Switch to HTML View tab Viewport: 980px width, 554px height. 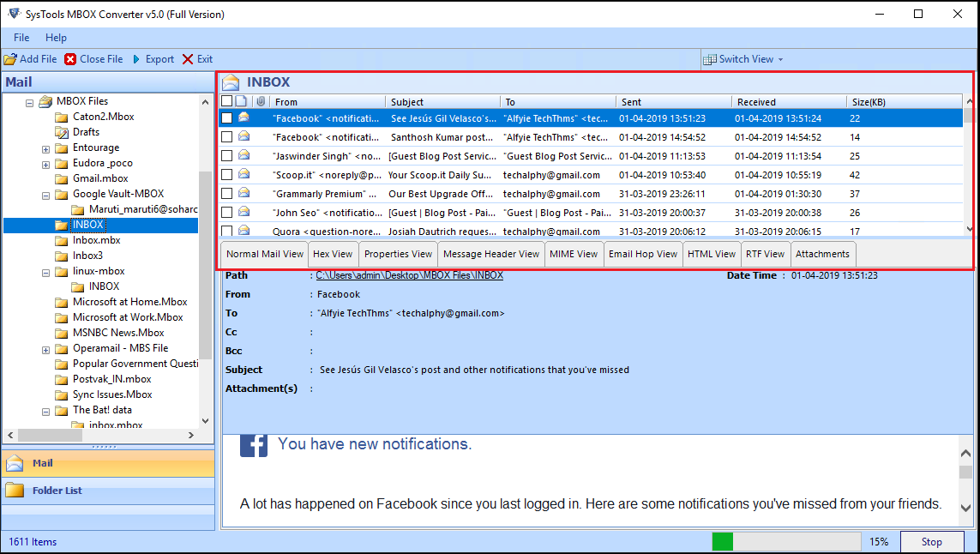tap(712, 254)
